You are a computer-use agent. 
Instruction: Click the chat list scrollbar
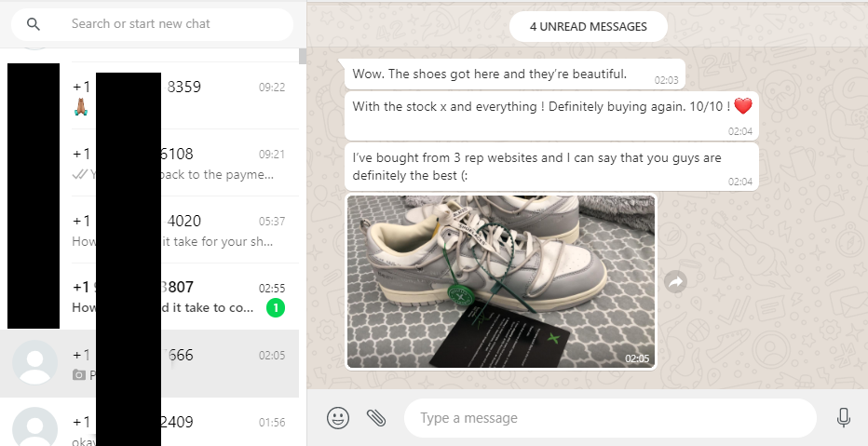(x=303, y=56)
